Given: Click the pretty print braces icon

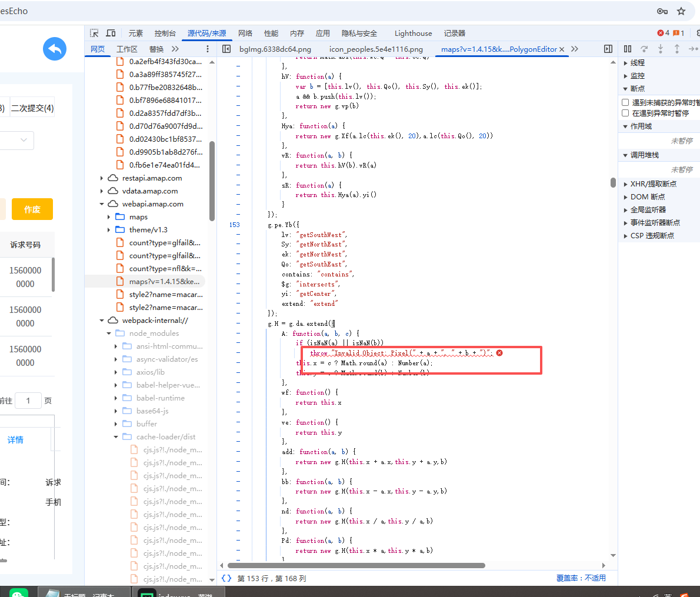Looking at the screenshot, I should 226,578.
